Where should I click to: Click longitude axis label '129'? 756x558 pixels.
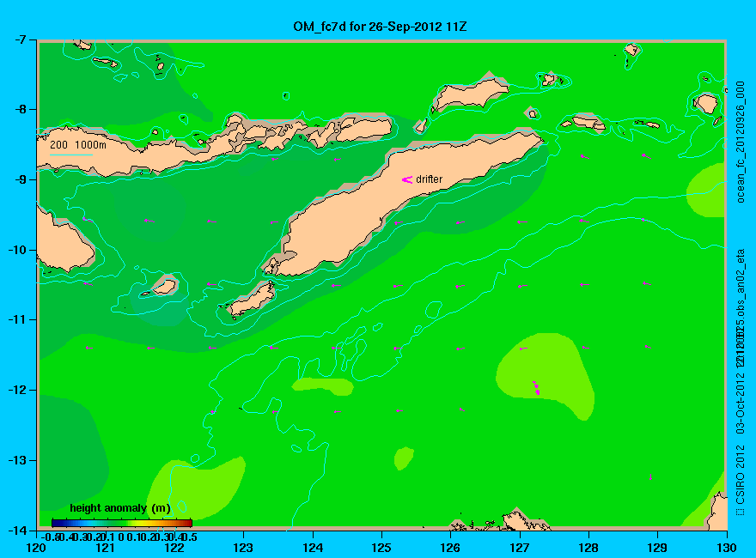click(x=657, y=548)
